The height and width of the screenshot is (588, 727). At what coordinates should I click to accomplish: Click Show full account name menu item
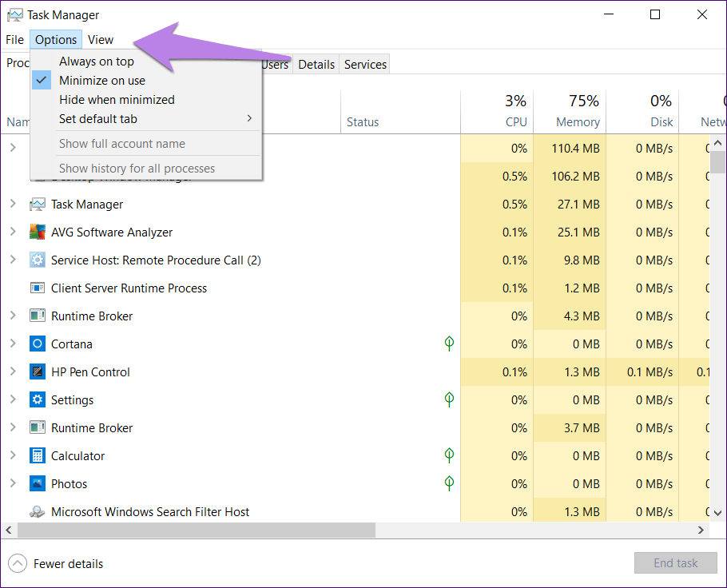(x=146, y=144)
